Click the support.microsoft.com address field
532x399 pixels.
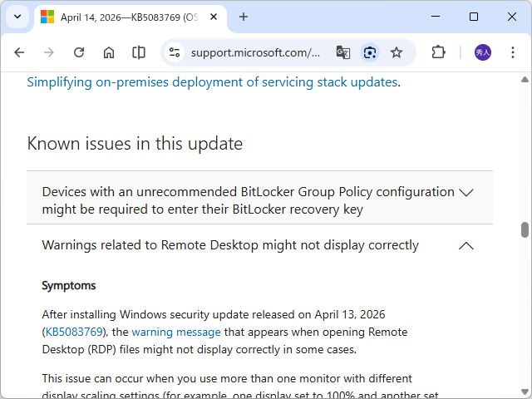click(254, 52)
